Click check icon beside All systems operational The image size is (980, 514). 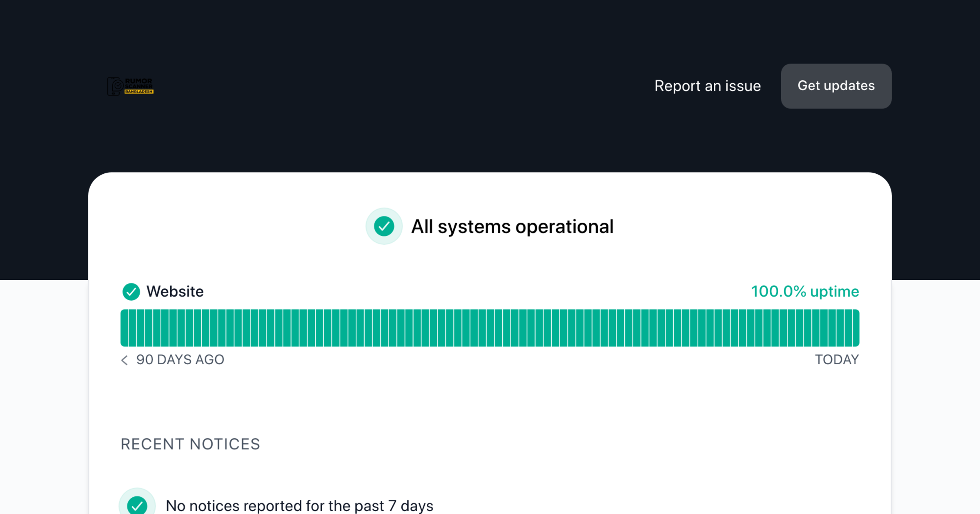pos(384,226)
